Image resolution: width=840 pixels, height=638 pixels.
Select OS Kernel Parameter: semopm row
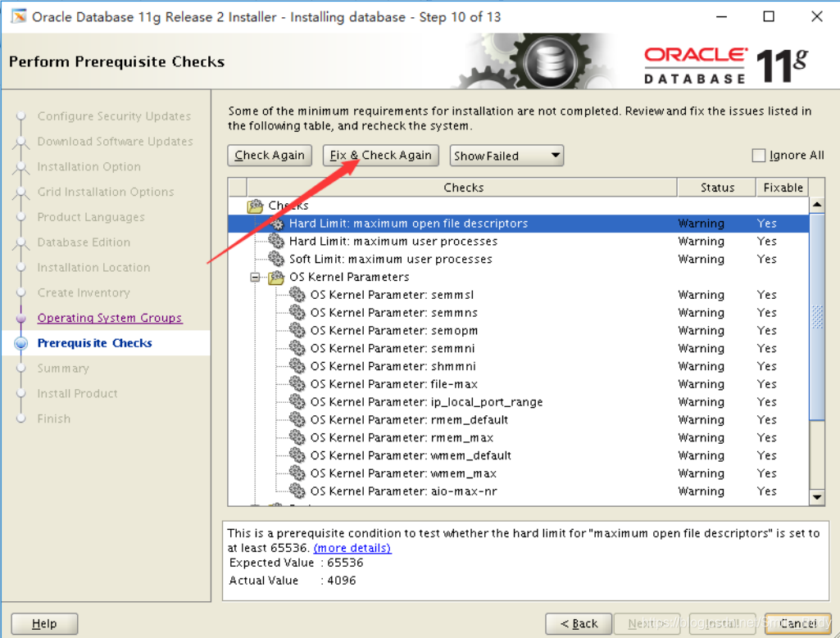[519, 331]
